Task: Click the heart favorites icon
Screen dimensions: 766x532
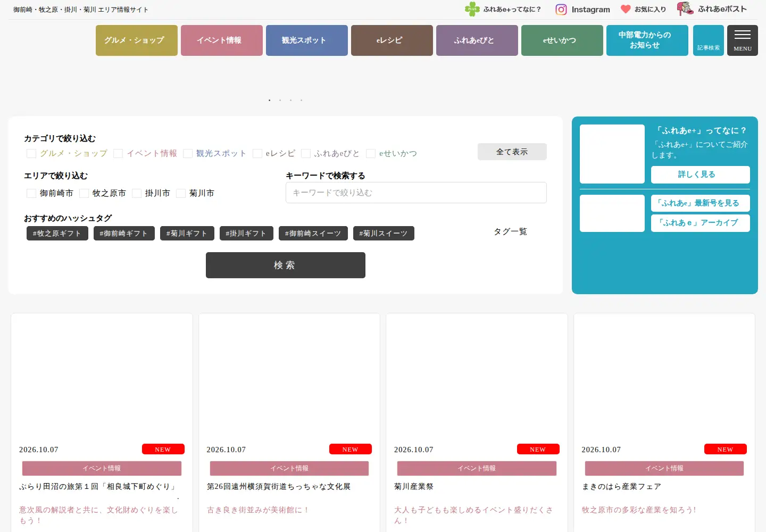Action: (x=626, y=9)
